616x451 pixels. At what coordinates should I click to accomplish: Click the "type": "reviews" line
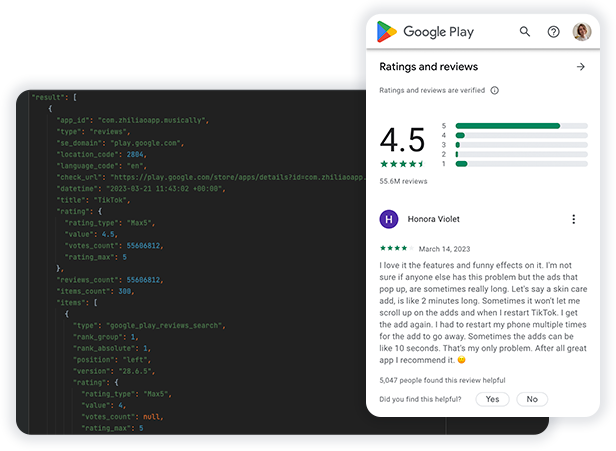click(x=93, y=132)
